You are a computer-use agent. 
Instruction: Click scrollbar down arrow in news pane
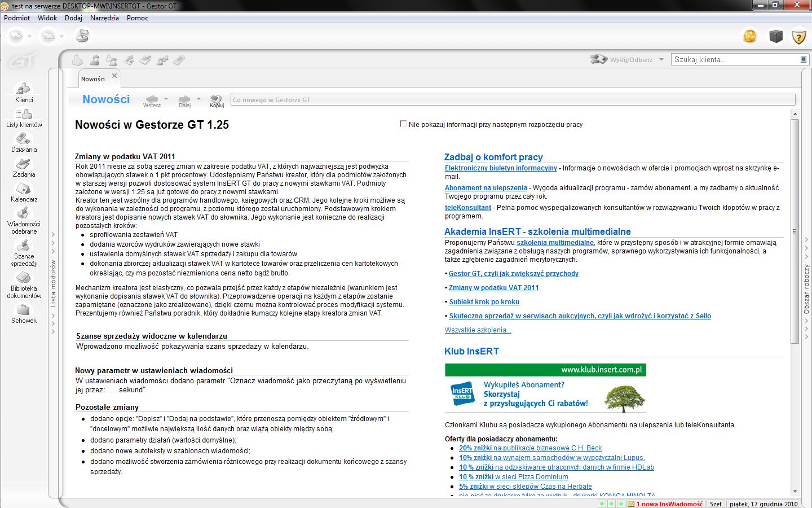click(795, 492)
